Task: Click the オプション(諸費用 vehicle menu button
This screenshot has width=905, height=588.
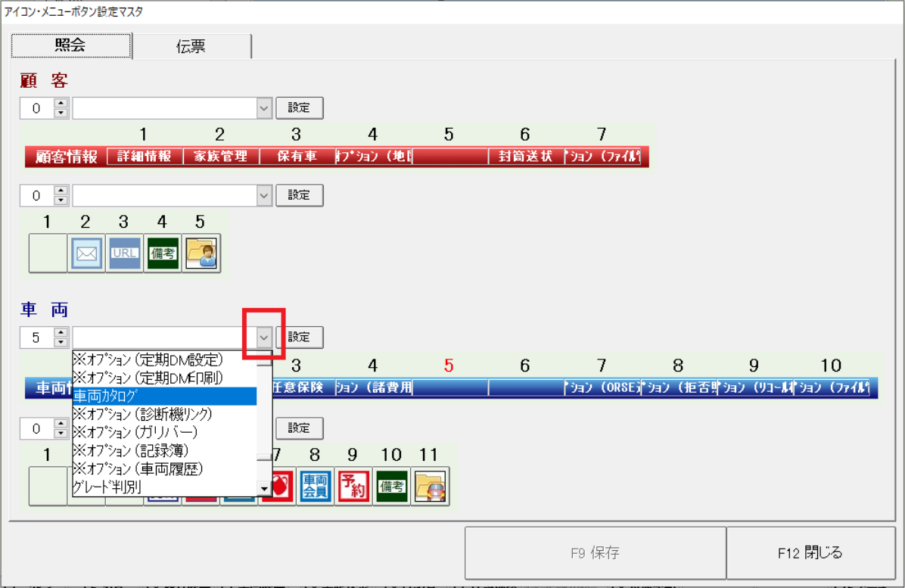Action: point(374,387)
